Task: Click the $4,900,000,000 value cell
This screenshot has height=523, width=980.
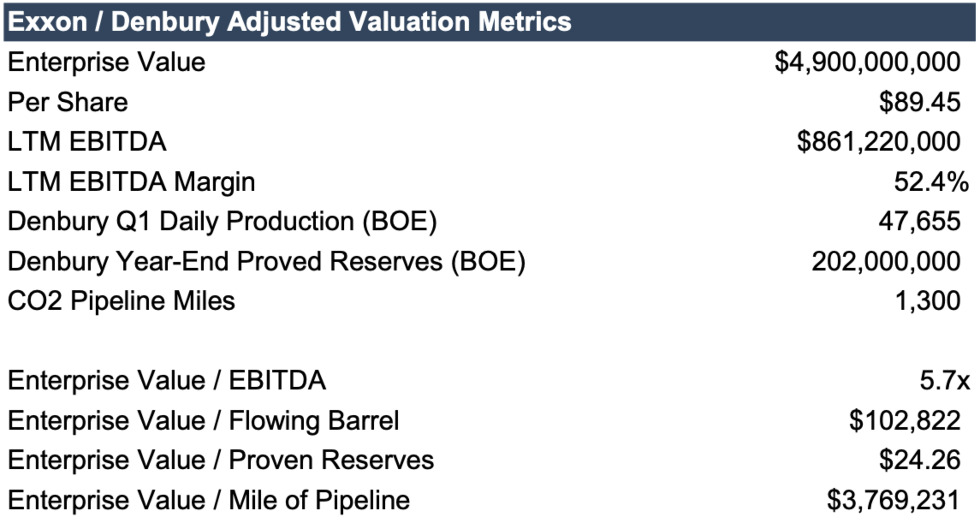Action: pos(867,62)
